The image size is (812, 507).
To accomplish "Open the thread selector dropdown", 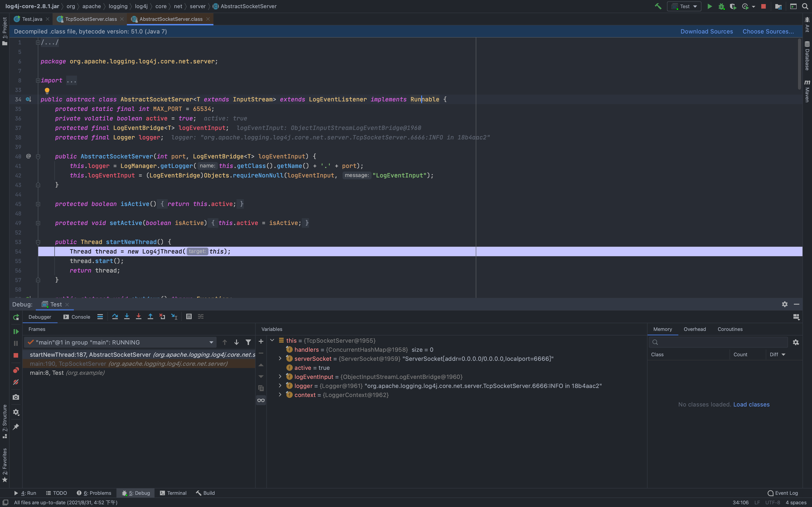I will point(211,342).
